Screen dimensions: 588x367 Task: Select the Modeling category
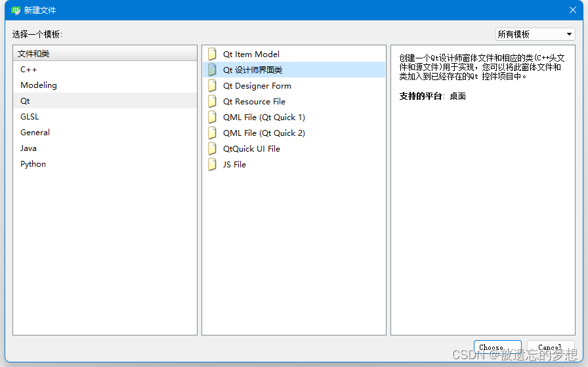(x=104, y=85)
